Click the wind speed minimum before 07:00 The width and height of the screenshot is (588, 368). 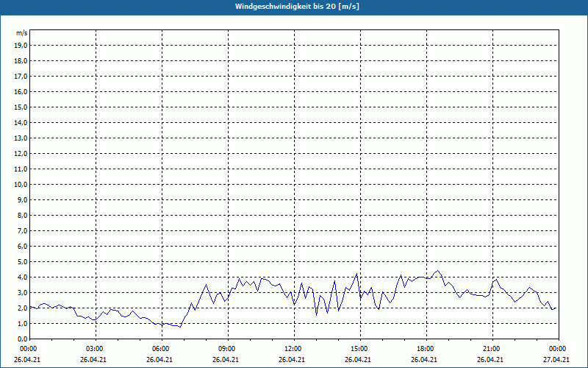[x=180, y=327]
